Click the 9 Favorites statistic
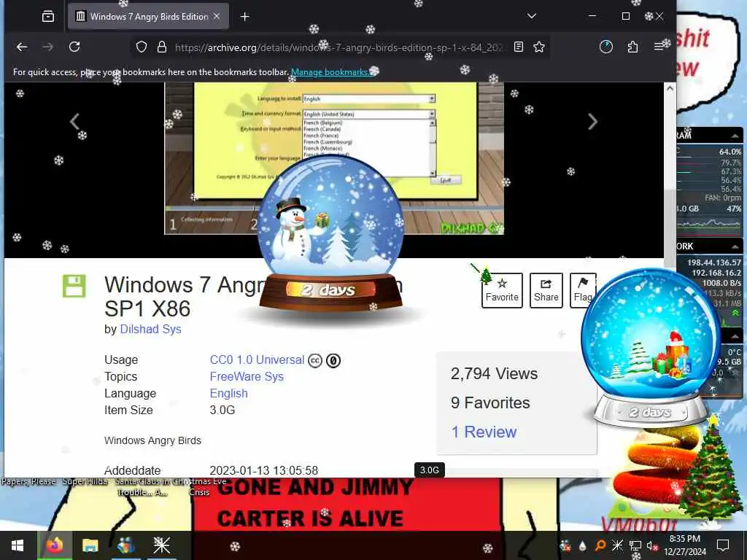Image resolution: width=747 pixels, height=560 pixels. coord(490,402)
